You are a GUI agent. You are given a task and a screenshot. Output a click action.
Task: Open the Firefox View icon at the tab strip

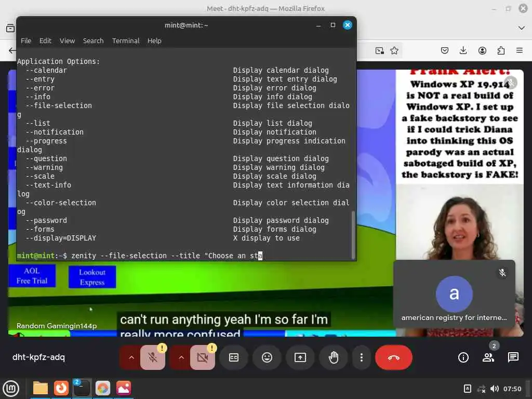(10, 28)
